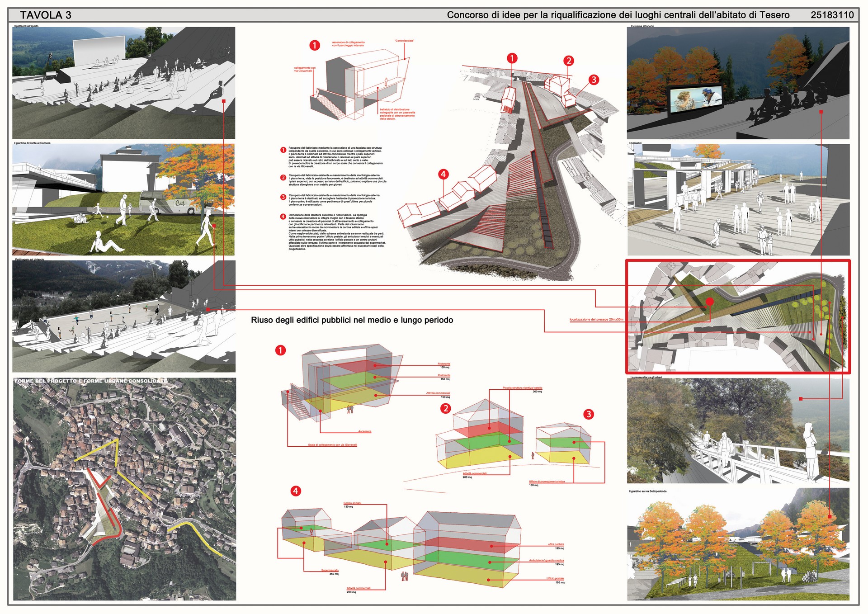
Task: Click the Ufficio postale 195 mq label
Action: coord(555,579)
